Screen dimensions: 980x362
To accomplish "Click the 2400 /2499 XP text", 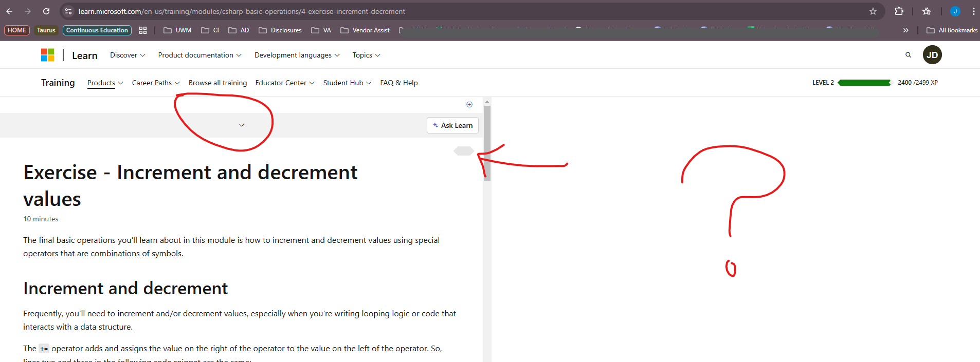I will (918, 83).
